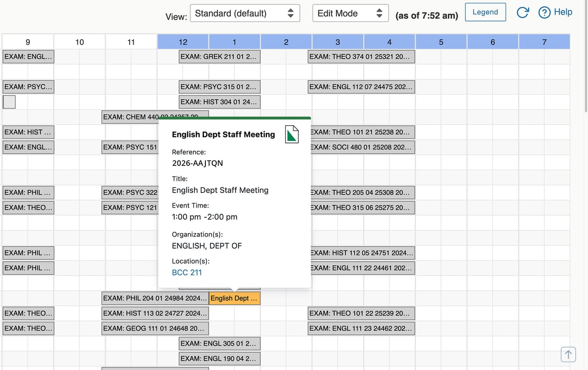Open the Edit Mode dropdown
Screen dimensions: 588x370
tap(350, 14)
